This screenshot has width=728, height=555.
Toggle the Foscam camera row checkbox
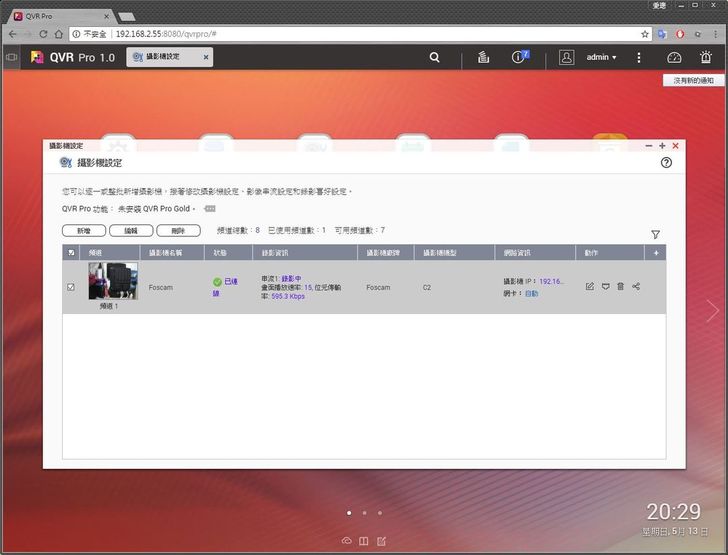(x=70, y=287)
